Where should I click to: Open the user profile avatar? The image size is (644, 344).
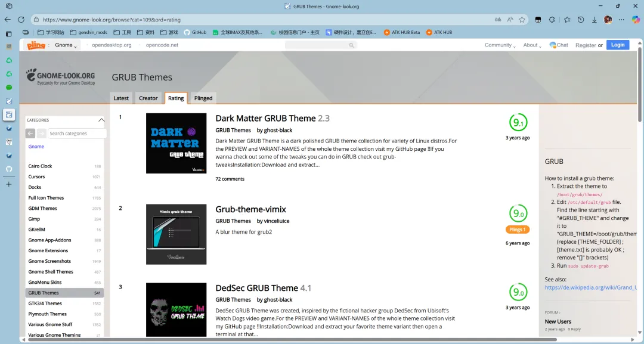click(608, 20)
